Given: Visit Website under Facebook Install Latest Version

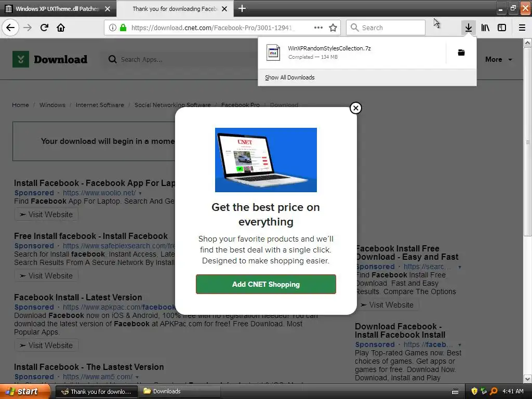Looking at the screenshot, I should click(x=46, y=345).
